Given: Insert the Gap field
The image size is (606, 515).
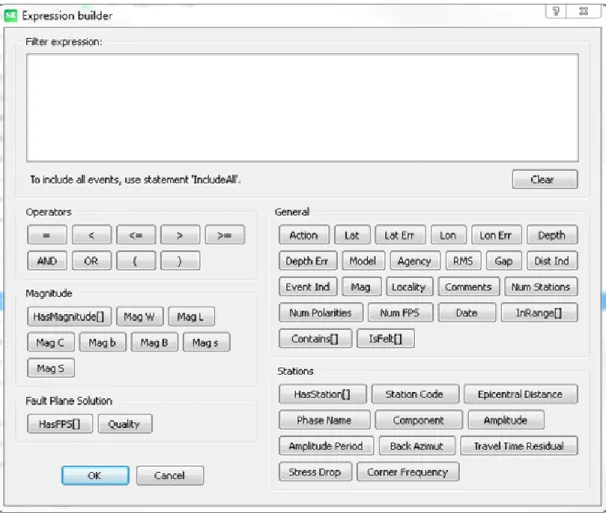Looking at the screenshot, I should (x=504, y=261).
